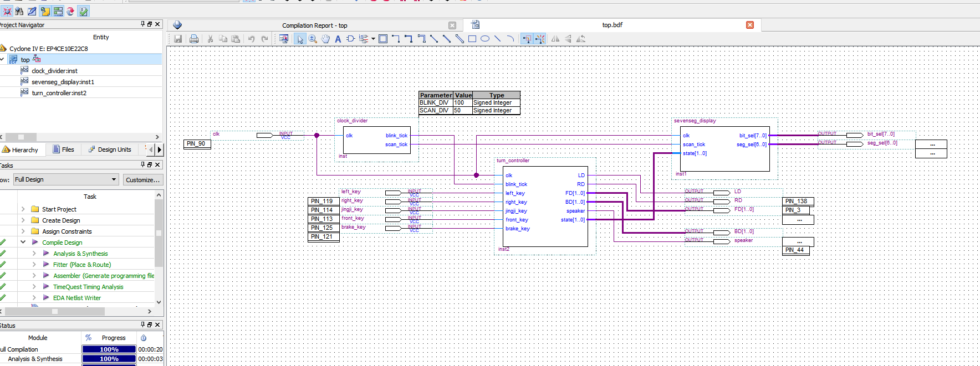Collapse the Compile Design task
The width and height of the screenshot is (980, 366).
[23, 243]
